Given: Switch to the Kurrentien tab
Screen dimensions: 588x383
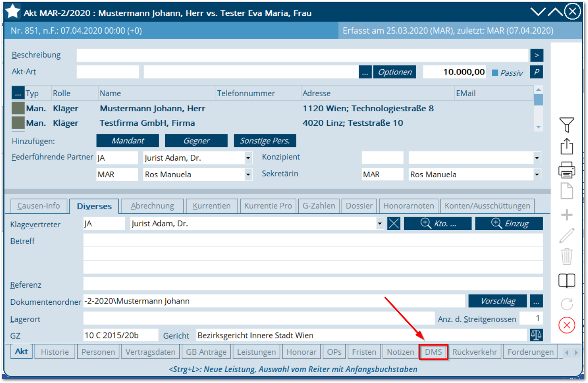Looking at the screenshot, I should [211, 206].
